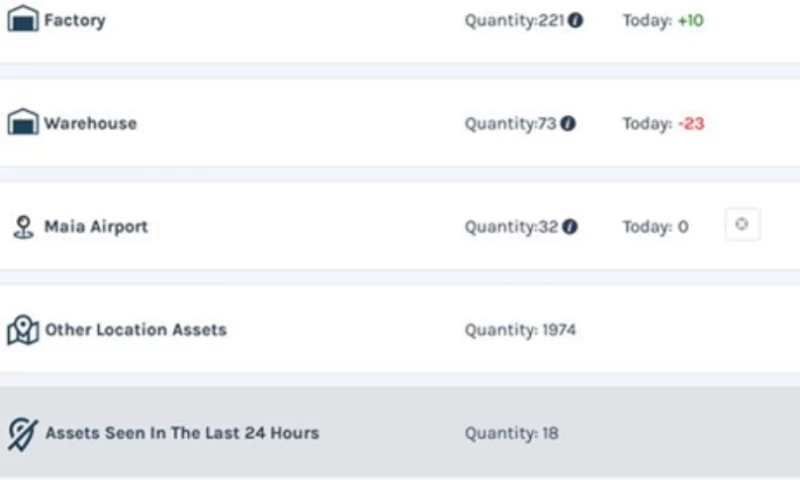The height and width of the screenshot is (480, 800).
Task: Click the Factory Quantity:221 text
Action: 515,20
